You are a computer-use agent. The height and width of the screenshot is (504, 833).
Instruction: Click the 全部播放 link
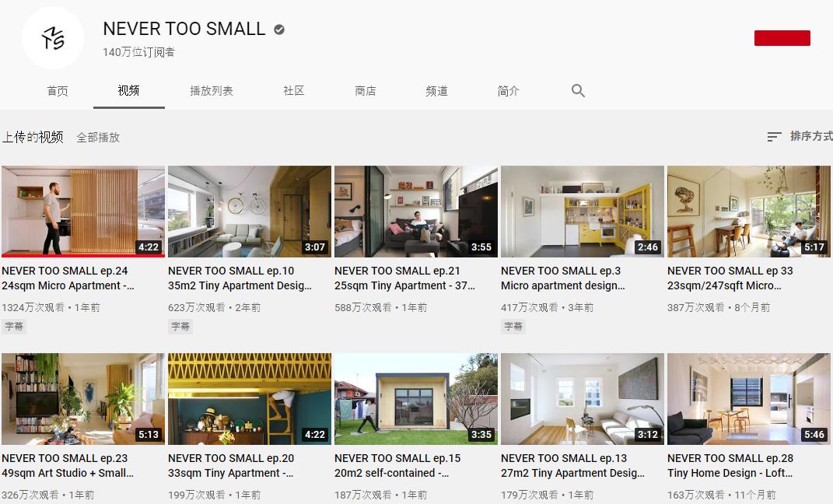click(98, 138)
